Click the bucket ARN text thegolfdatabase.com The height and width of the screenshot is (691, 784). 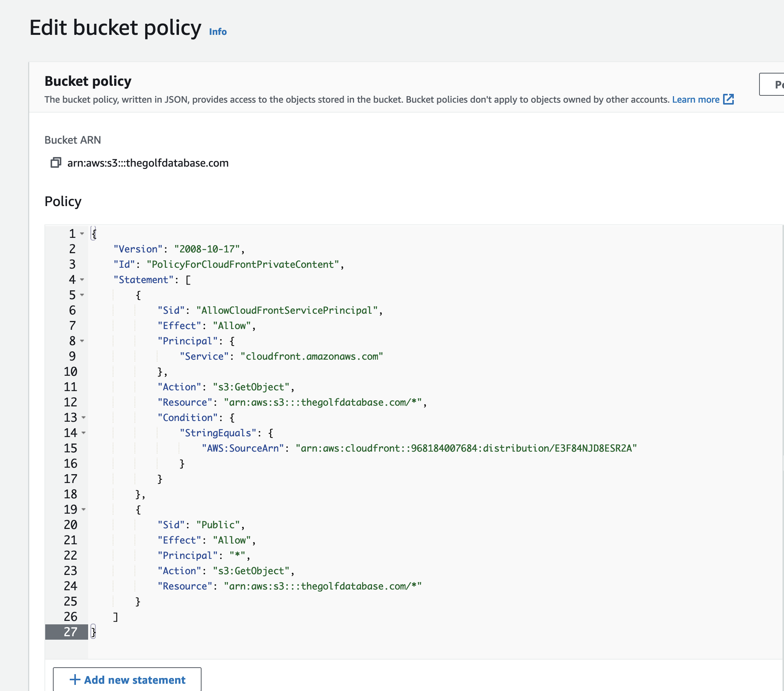coord(148,163)
